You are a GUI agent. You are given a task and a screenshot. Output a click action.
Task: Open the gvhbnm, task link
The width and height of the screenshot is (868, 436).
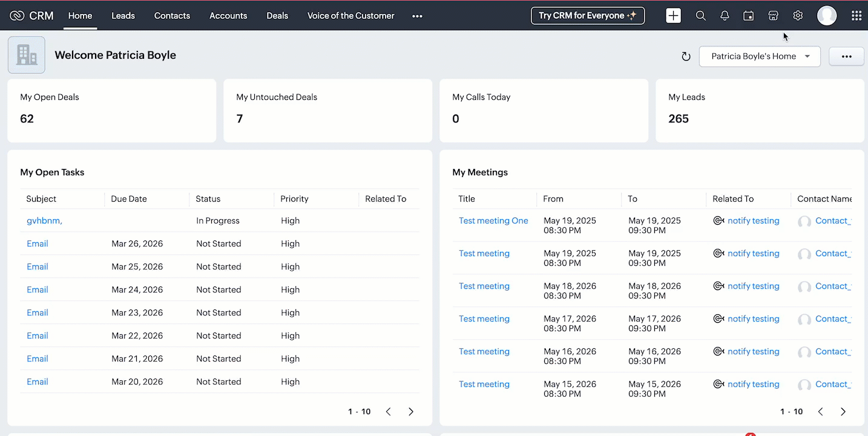(x=44, y=221)
